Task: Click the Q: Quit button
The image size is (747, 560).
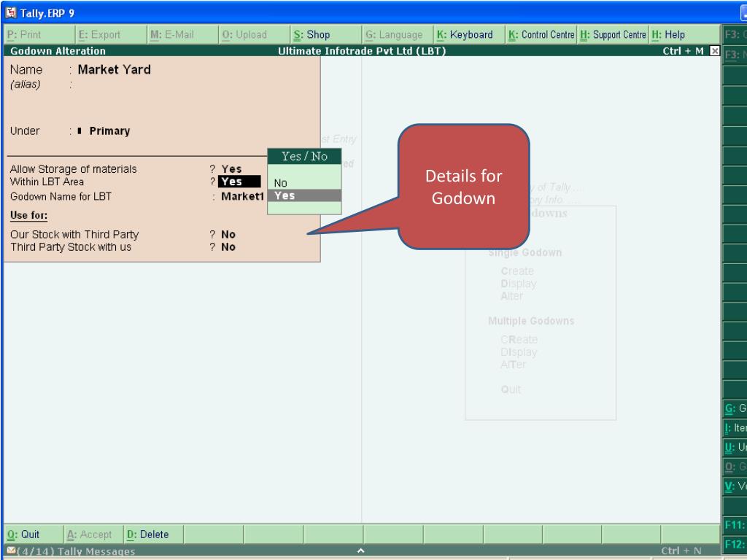Action: [x=34, y=534]
